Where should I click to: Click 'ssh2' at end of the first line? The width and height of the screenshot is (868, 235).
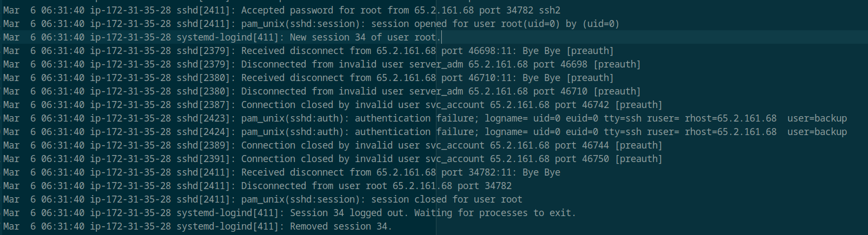click(549, 10)
